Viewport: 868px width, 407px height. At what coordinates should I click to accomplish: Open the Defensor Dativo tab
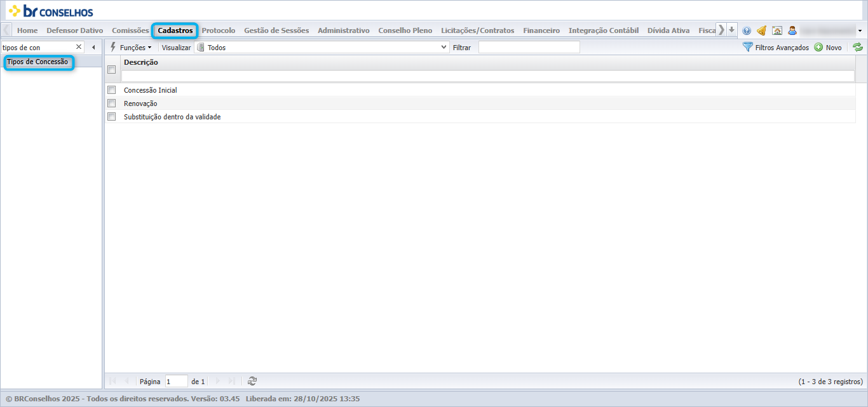pos(75,30)
